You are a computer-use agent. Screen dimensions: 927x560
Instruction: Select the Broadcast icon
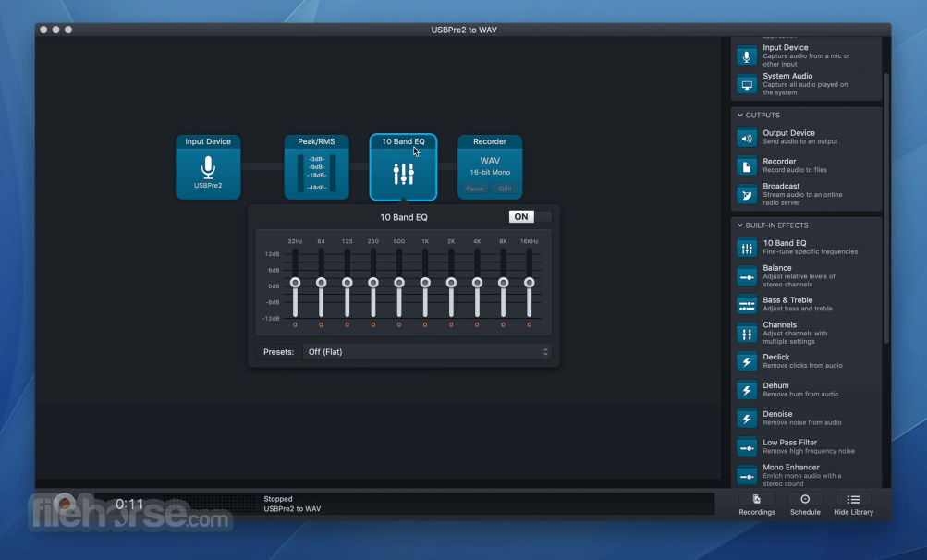[x=747, y=195]
